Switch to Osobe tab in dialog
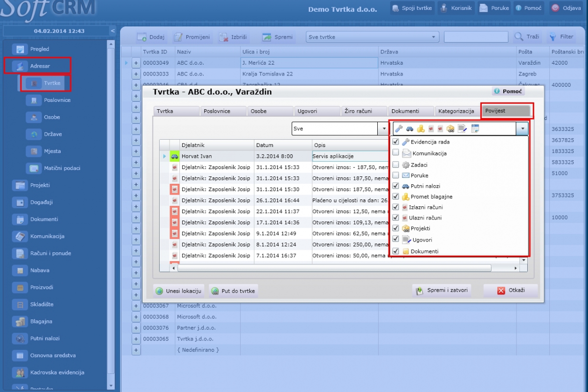 (x=270, y=111)
